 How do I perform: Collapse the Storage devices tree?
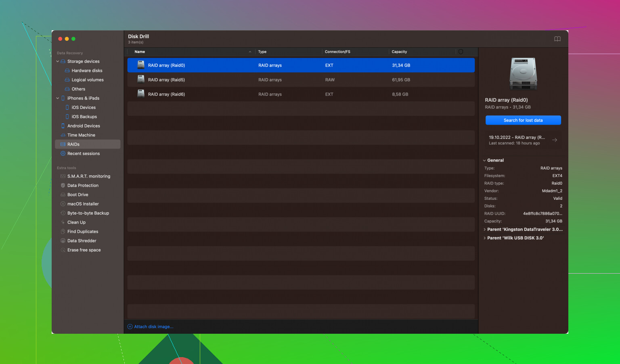coord(58,61)
